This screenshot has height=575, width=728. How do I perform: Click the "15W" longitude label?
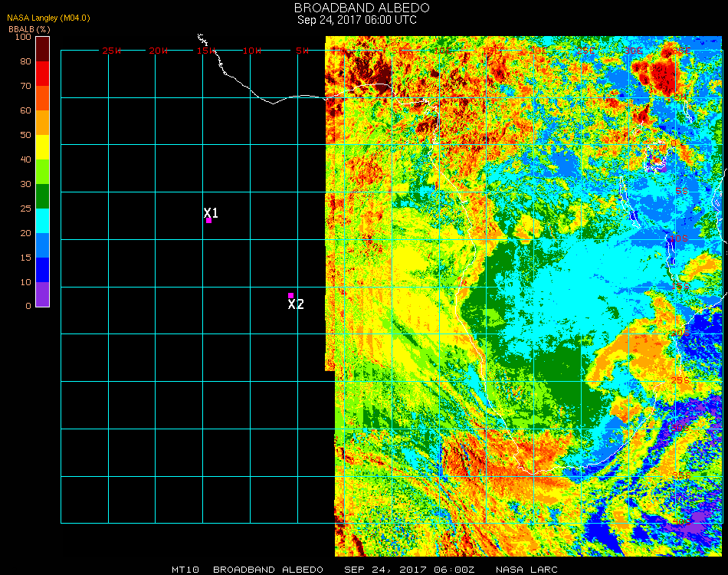[x=205, y=51]
